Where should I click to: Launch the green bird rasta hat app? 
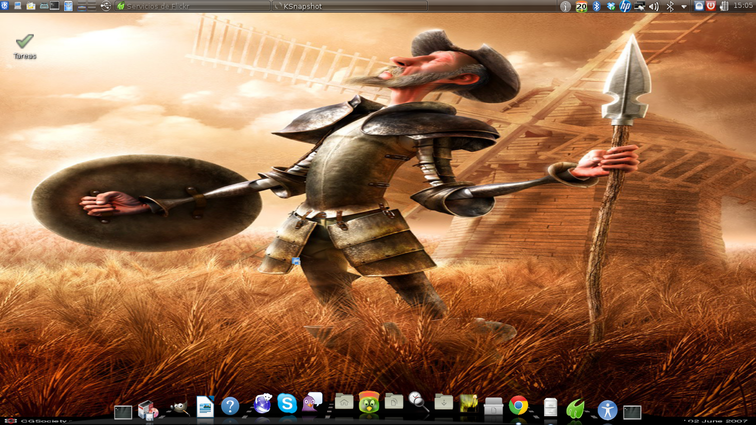tap(369, 402)
